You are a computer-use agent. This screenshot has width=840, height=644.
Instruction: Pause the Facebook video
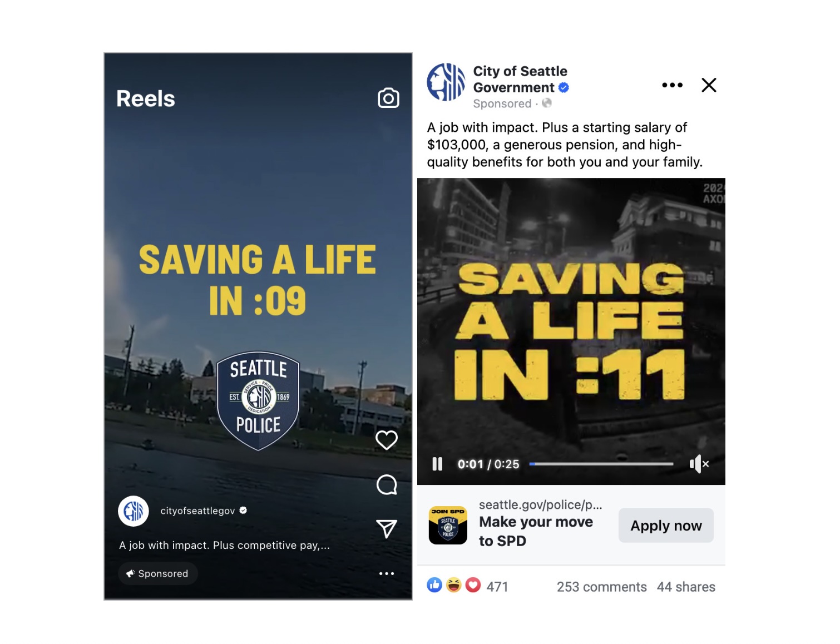437,464
